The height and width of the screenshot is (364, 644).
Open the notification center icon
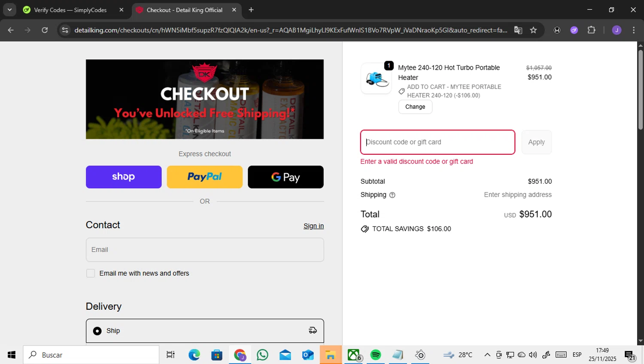[x=630, y=355]
